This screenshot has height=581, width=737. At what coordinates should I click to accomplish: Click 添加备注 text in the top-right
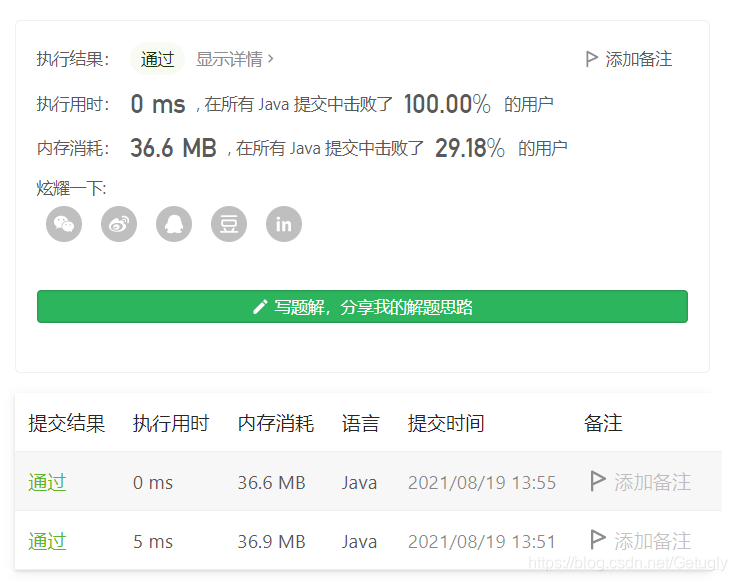(639, 59)
